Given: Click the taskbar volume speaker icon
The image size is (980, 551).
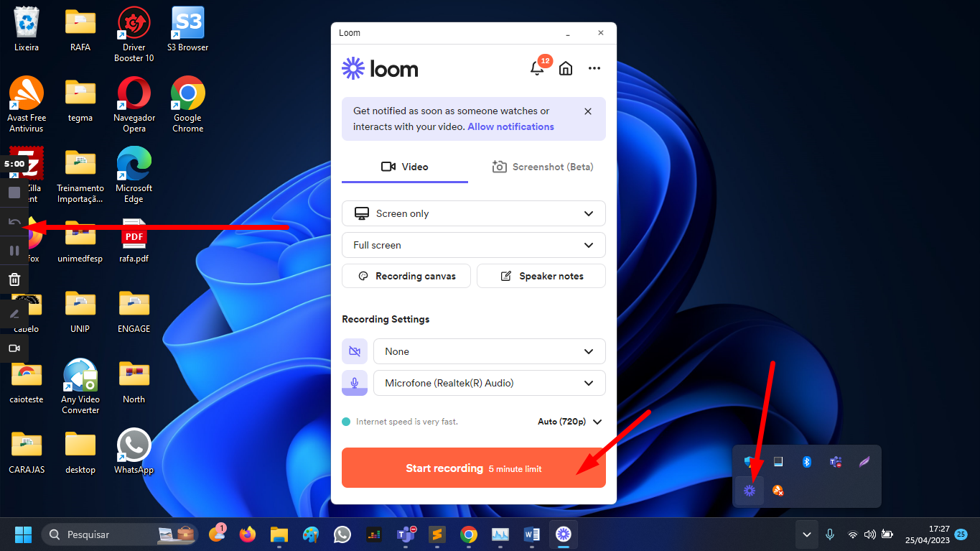Looking at the screenshot, I should pyautogui.click(x=870, y=534).
